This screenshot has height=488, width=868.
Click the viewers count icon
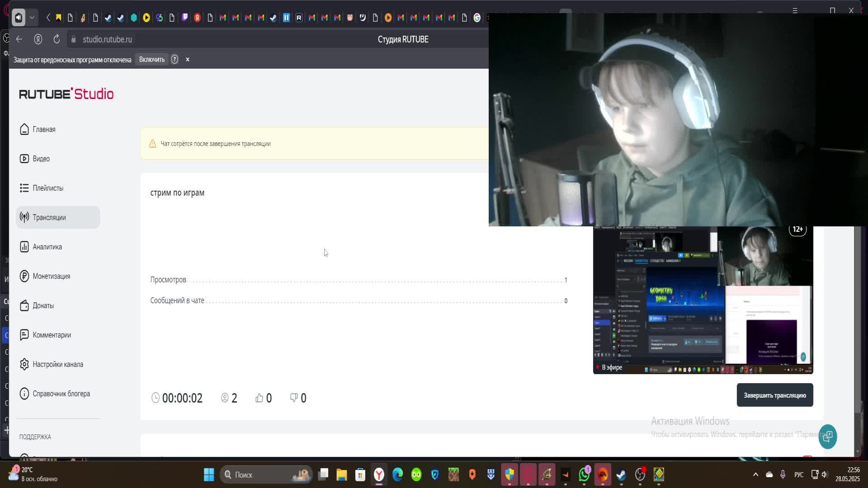tap(225, 398)
